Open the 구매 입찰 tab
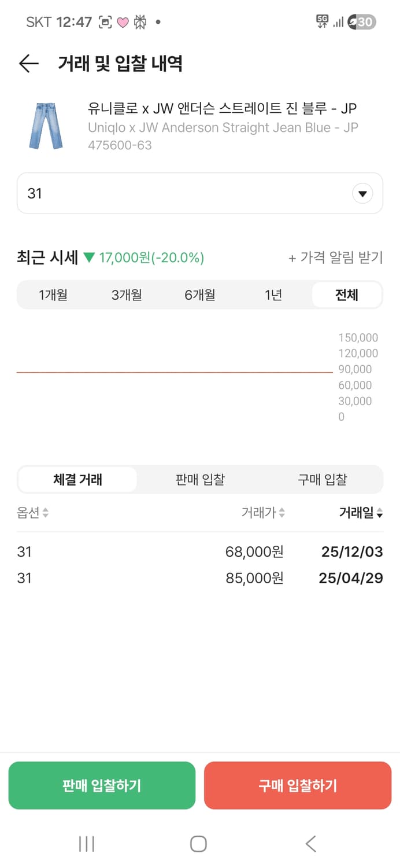 (322, 479)
